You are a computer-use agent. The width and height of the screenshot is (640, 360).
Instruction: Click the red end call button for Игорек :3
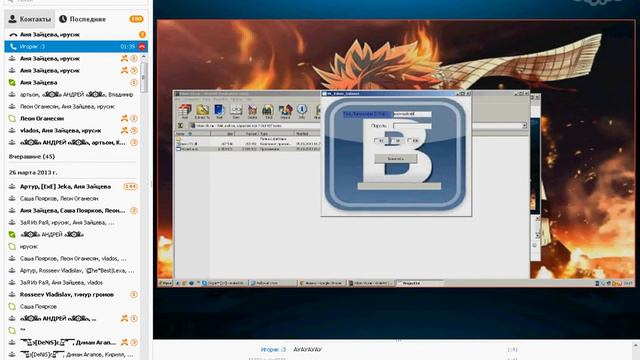pyautogui.click(x=142, y=47)
